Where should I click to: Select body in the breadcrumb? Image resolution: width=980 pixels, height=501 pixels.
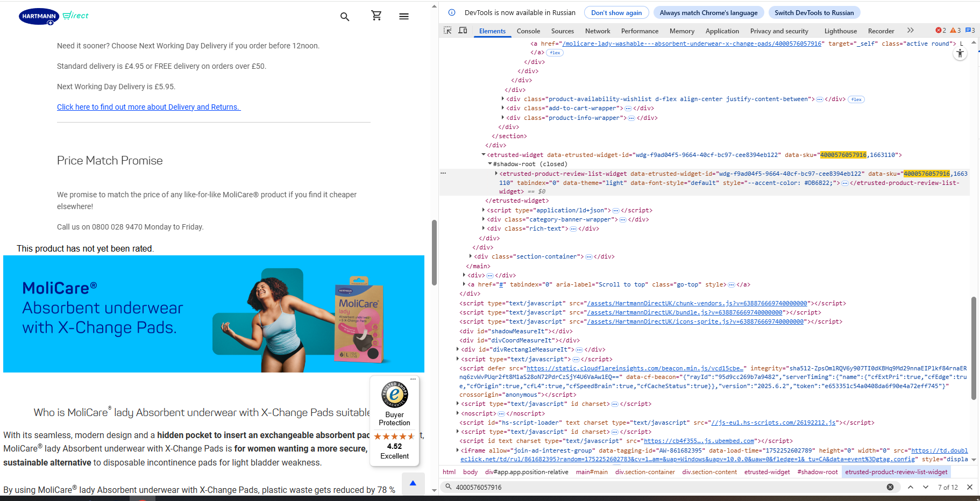(x=470, y=472)
